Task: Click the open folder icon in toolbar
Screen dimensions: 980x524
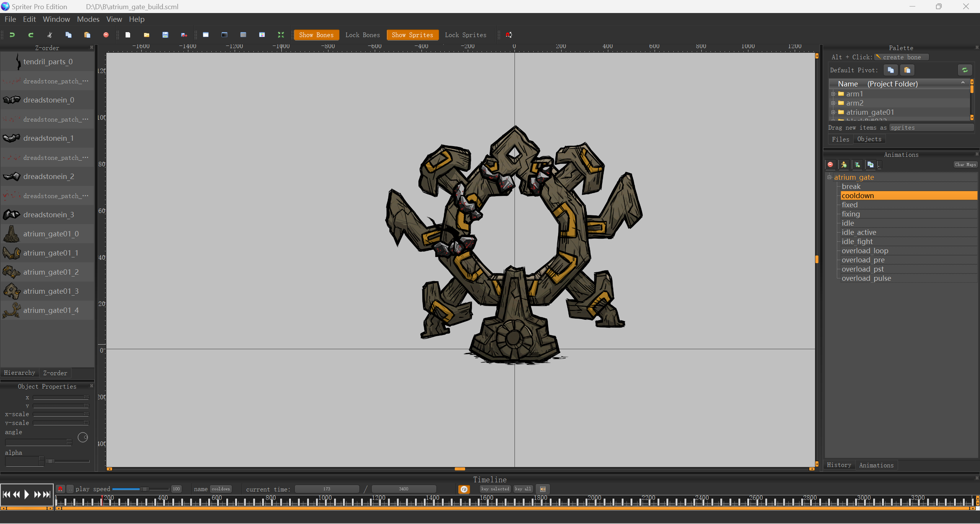Action: click(x=147, y=35)
